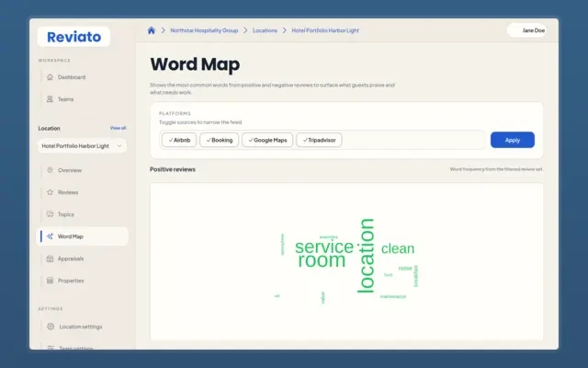
Task: Open the Locations breadcrumb link
Action: pyautogui.click(x=265, y=30)
